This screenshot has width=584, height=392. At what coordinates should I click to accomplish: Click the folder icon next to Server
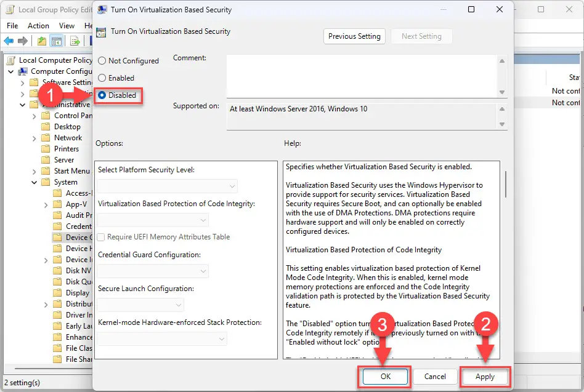coord(46,160)
